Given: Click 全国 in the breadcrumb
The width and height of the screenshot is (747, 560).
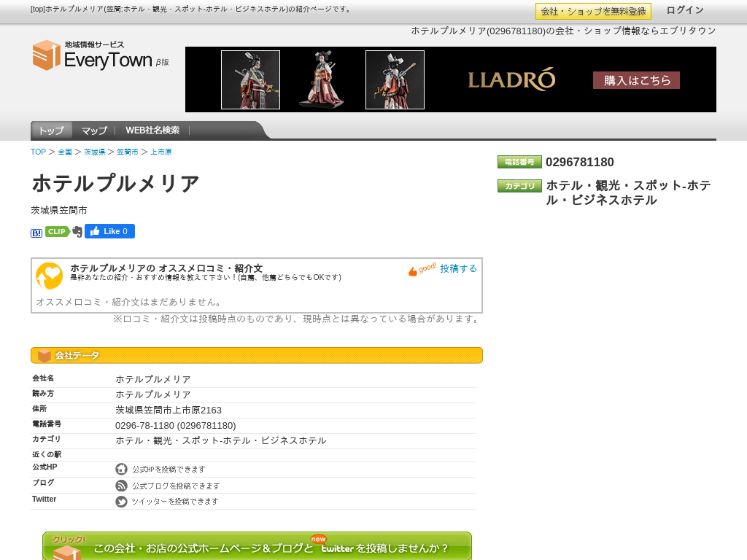Looking at the screenshot, I should click(65, 152).
